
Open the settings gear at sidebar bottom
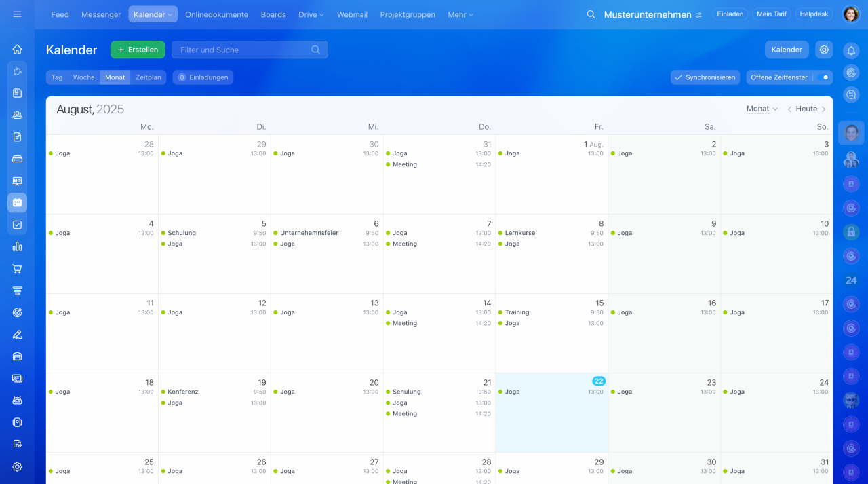point(17,466)
